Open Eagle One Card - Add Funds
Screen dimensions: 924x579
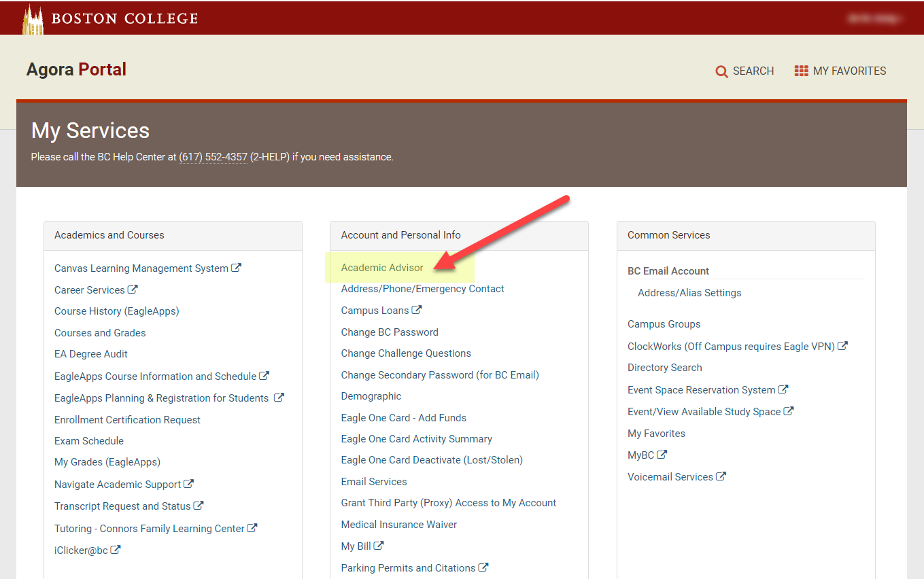tap(404, 418)
